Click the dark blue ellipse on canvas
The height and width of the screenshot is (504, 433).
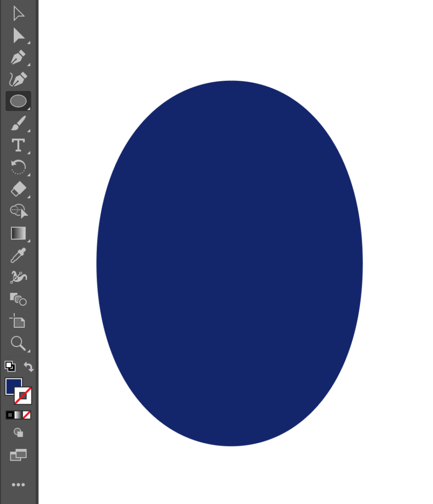[230, 263]
